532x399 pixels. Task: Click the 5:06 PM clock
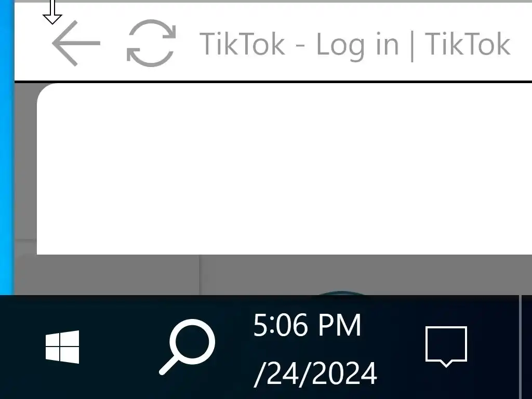coord(307,325)
